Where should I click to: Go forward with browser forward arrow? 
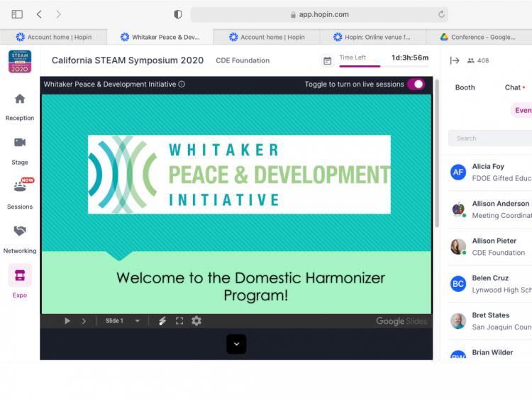58,14
